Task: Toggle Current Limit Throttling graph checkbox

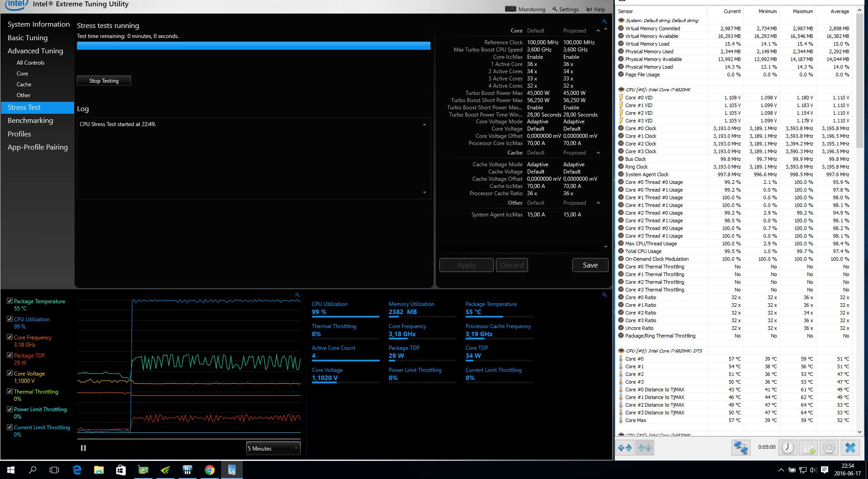Action: [x=9, y=427]
